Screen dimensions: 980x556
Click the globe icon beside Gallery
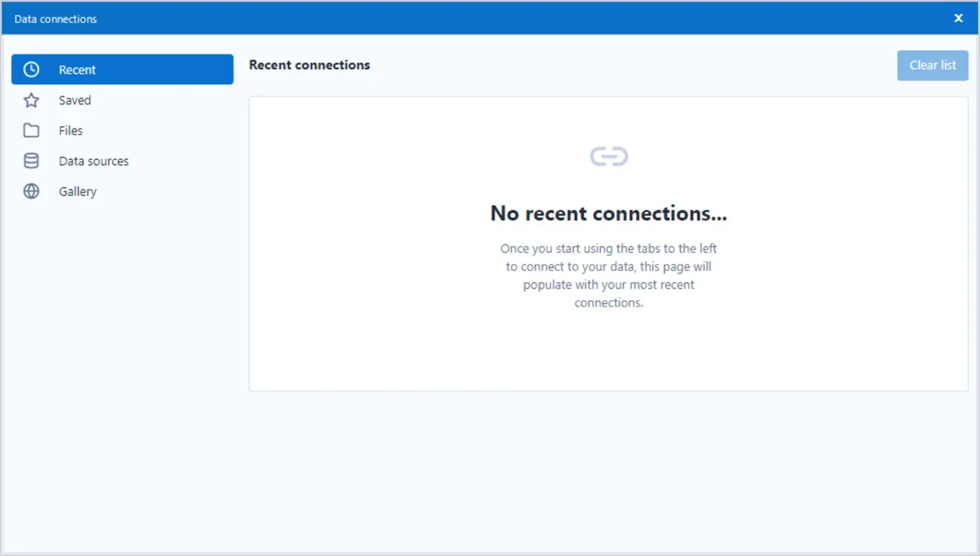(32, 191)
